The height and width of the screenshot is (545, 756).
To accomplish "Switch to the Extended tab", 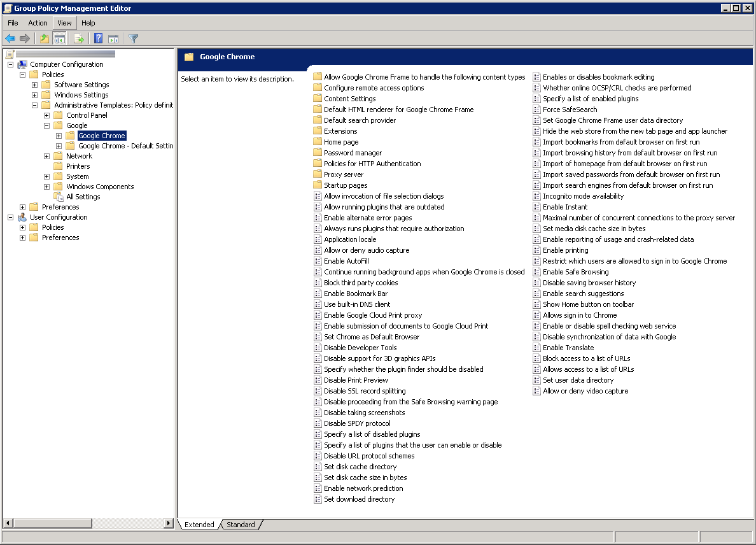I will click(199, 525).
